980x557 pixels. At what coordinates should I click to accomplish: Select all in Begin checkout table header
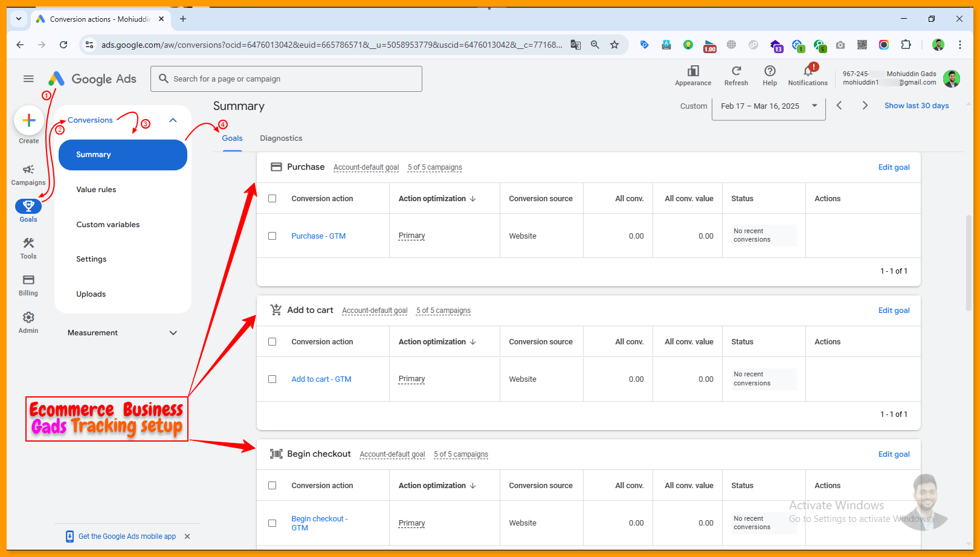pos(272,486)
